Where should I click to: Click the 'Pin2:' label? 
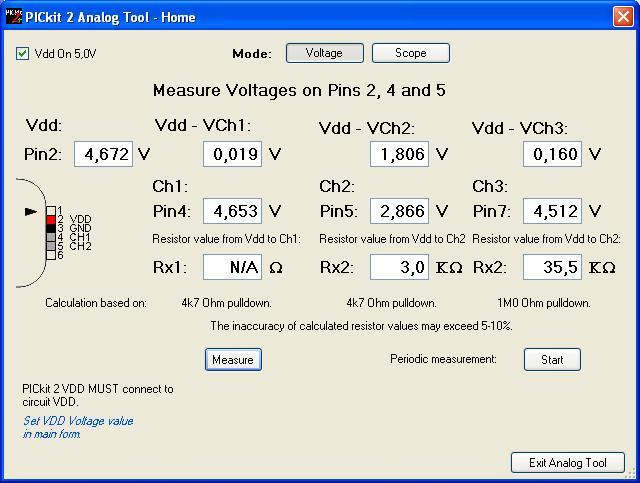pyautogui.click(x=43, y=154)
